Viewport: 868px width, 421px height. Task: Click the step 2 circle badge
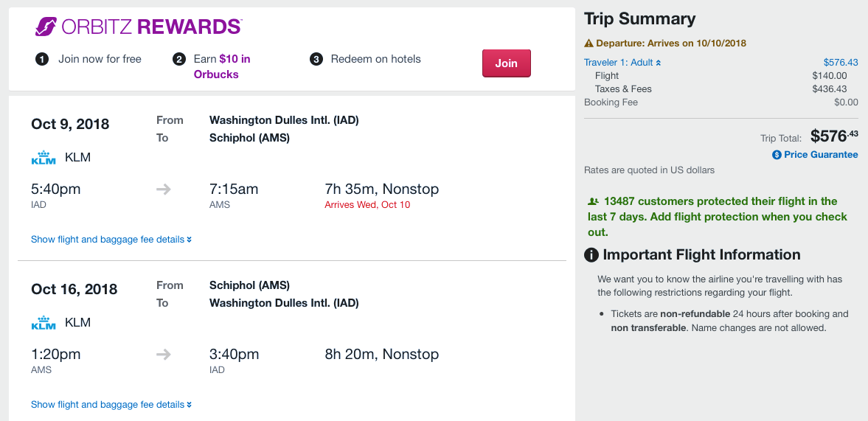point(178,60)
